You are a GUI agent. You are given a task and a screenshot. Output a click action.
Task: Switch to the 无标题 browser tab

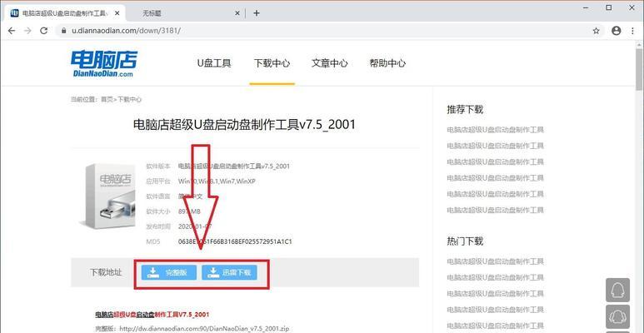click(x=184, y=13)
